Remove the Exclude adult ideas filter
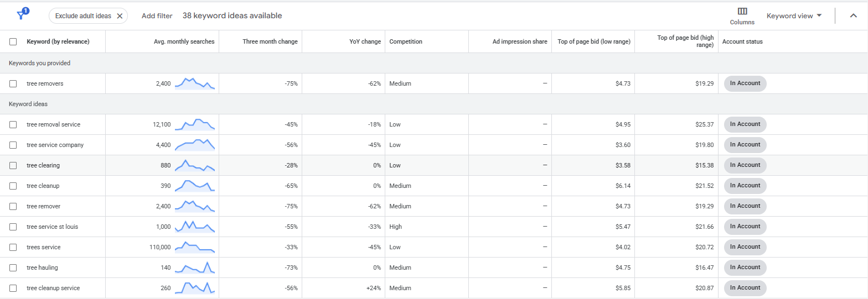 pos(120,16)
